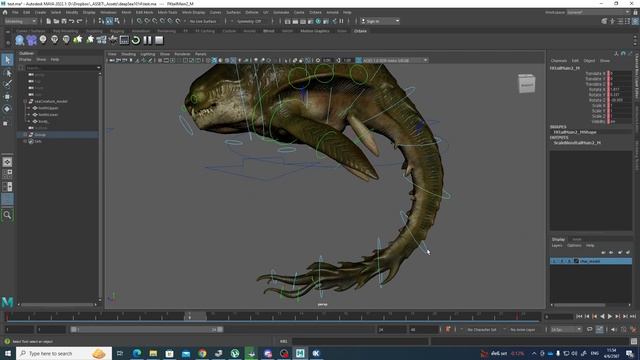
Task: Click the stop render square shelf icon
Action: 159,40
